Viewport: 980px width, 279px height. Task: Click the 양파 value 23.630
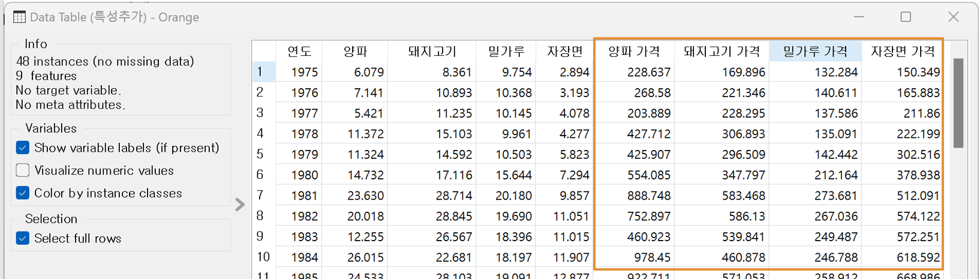pos(355,195)
